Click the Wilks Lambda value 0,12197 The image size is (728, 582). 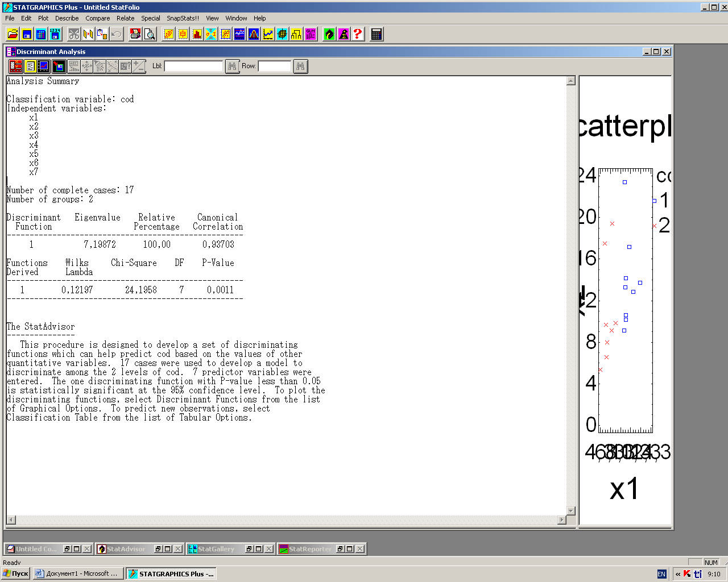point(77,290)
